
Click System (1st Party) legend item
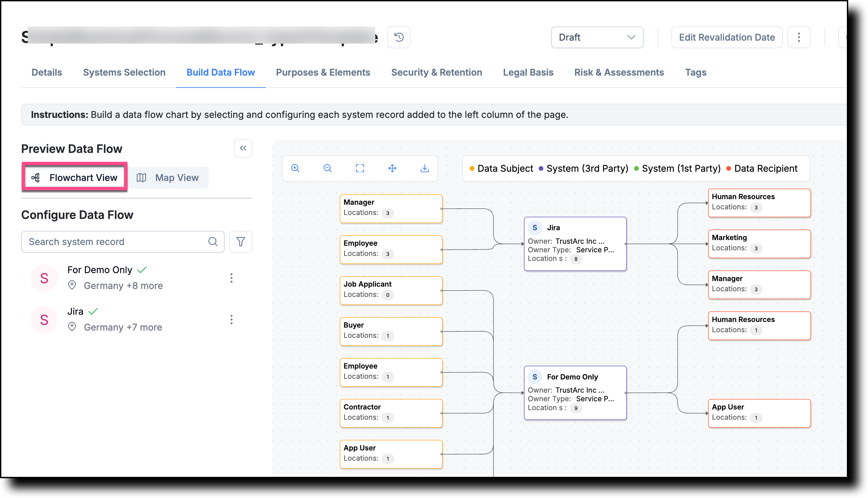(677, 168)
